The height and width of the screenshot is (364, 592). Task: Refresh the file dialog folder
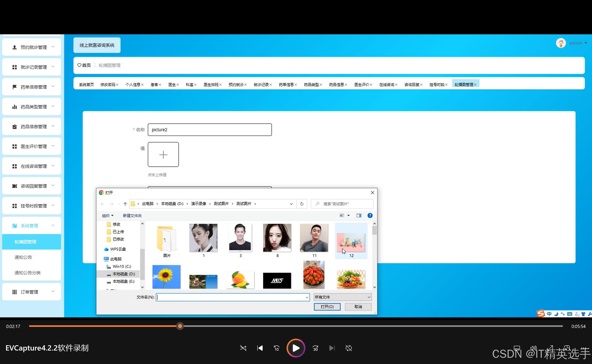(x=302, y=204)
